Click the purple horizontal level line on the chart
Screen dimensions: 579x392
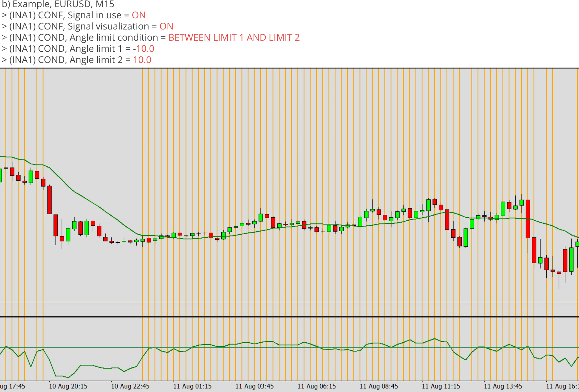[x=289, y=302]
